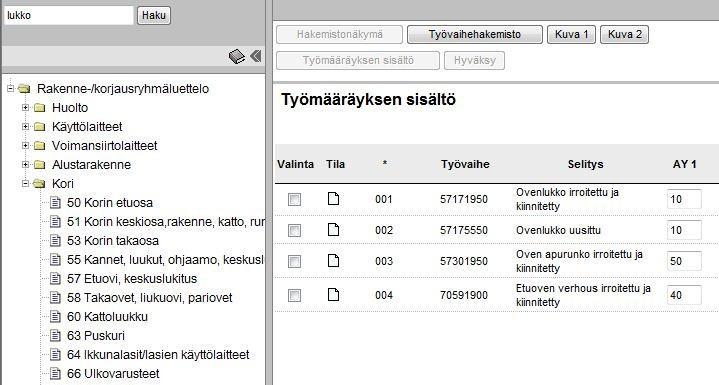Image resolution: width=719 pixels, height=385 pixels.
Task: Click the folder icon beside Huolto
Action: click(x=40, y=108)
